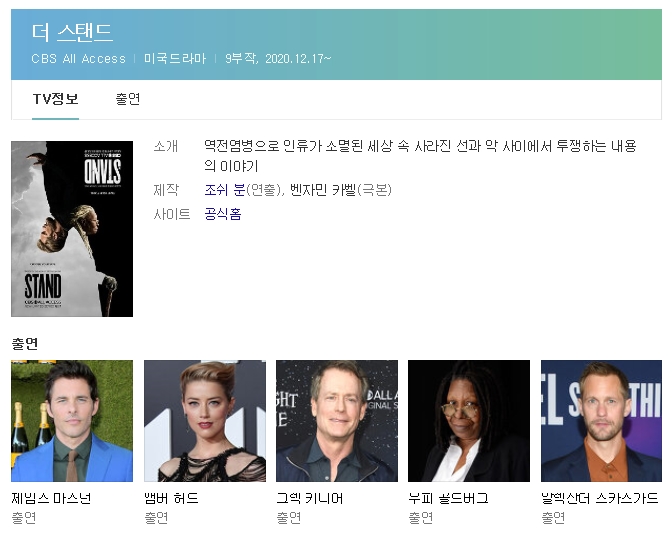The width and height of the screenshot is (672, 551).
Task: Open the 알렉산더 스카스가드 name link
Action: 599,498
